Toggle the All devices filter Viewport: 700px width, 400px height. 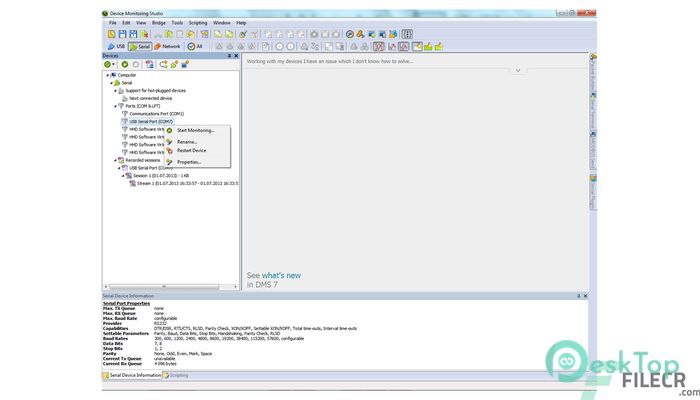[195, 46]
